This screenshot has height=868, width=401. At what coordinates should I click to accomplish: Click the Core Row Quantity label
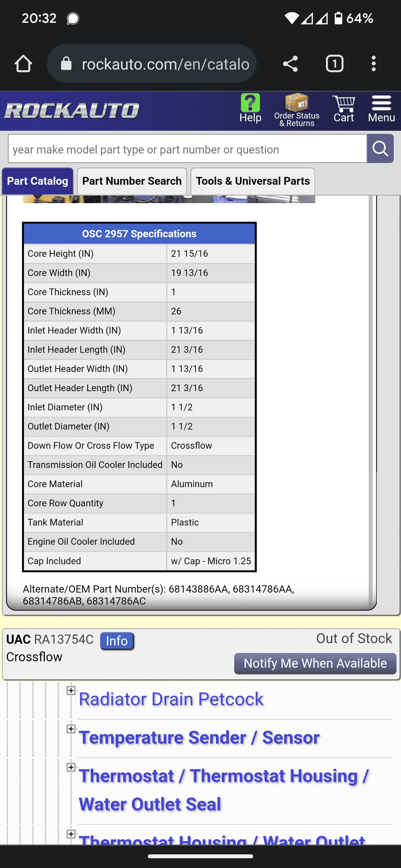tap(65, 503)
